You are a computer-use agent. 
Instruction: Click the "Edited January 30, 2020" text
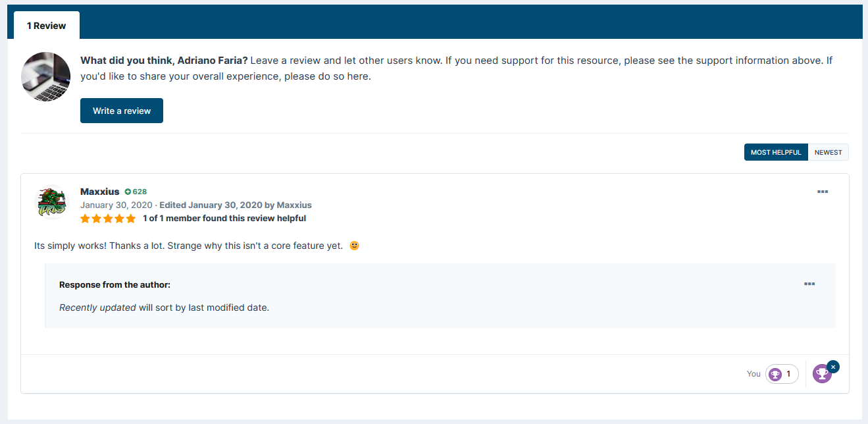click(x=211, y=205)
